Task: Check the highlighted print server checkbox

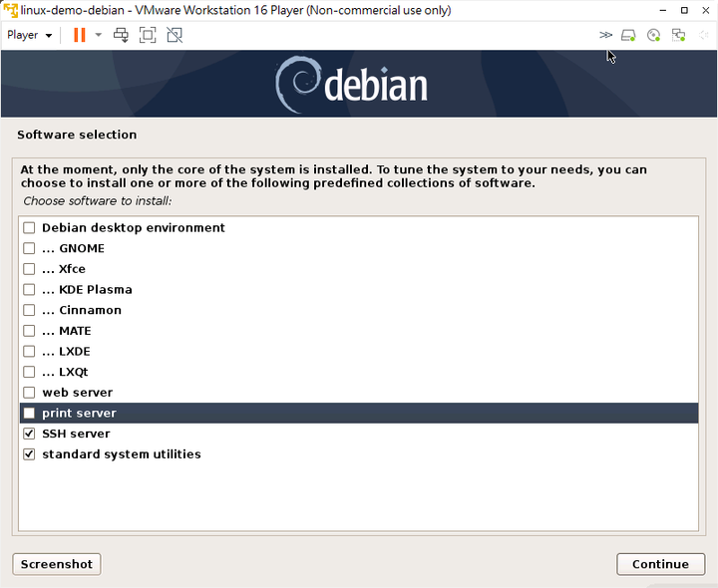Action: coord(29,413)
